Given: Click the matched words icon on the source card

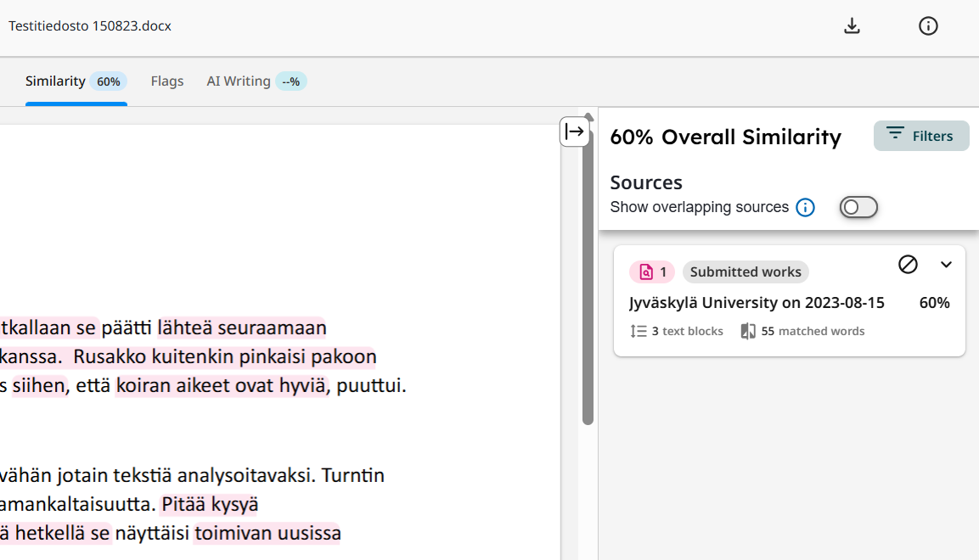Looking at the screenshot, I should 748,331.
